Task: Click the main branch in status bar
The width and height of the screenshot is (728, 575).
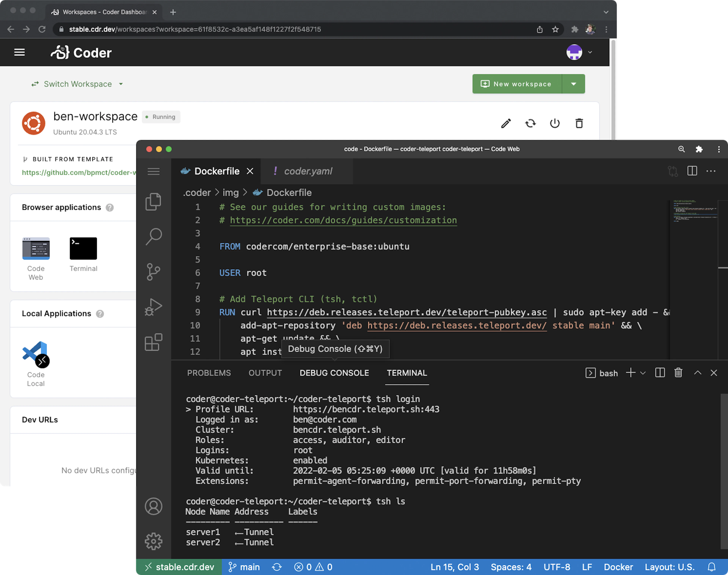Action: click(x=244, y=567)
